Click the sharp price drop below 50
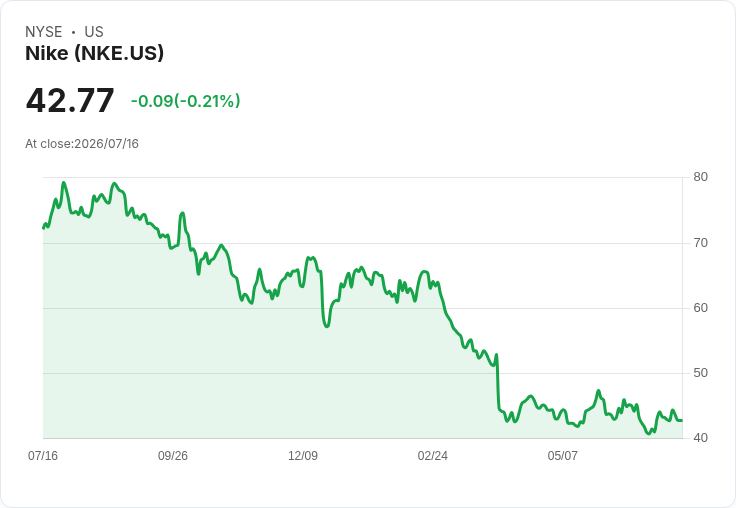This screenshot has height=508, width=736. (x=498, y=383)
